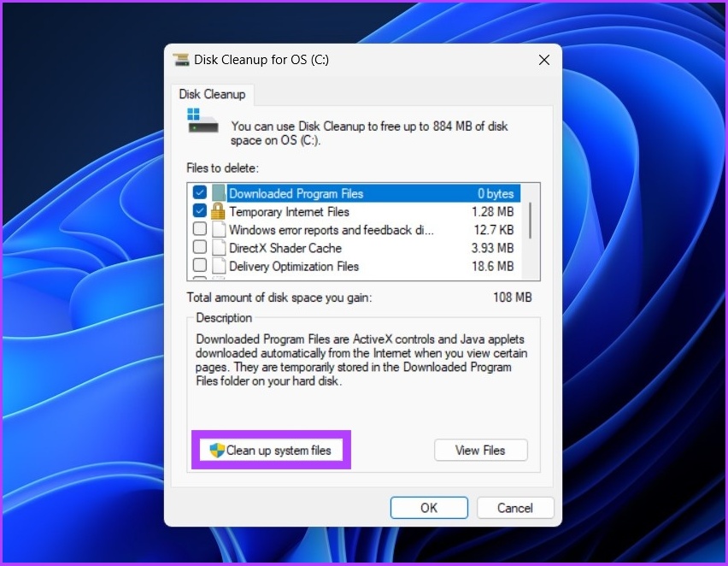Dismiss dialog with the Cancel button

click(515, 508)
